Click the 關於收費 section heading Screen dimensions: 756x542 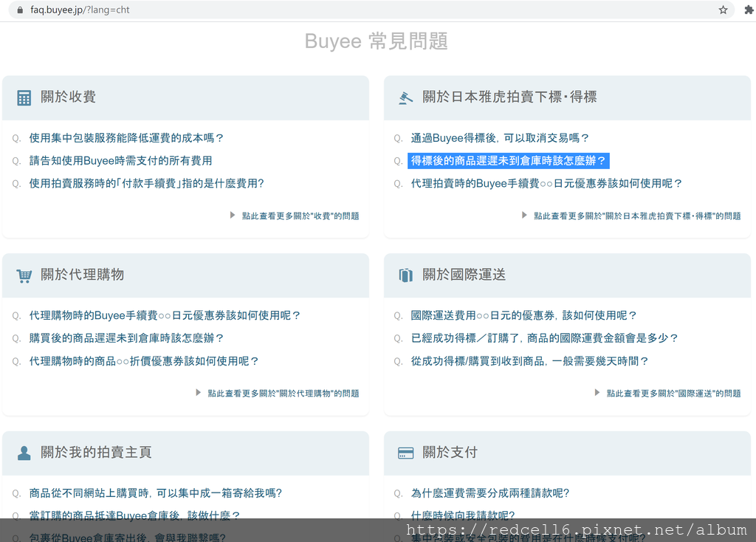tap(68, 97)
